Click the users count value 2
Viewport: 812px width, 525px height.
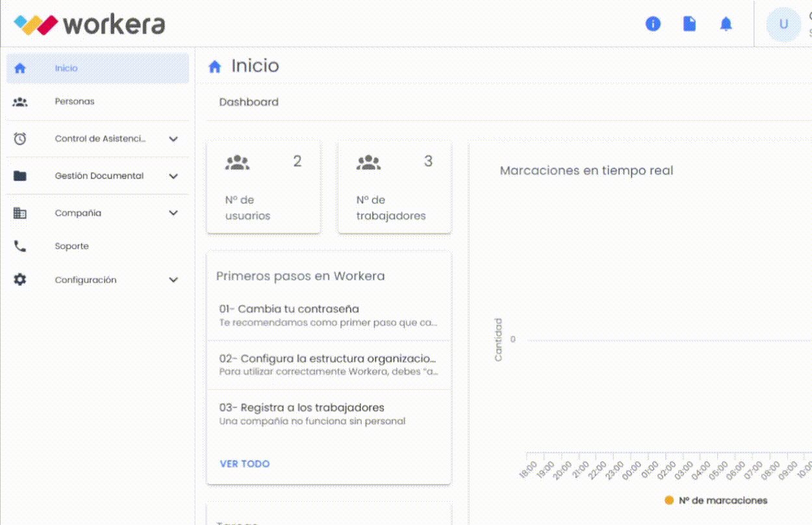pyautogui.click(x=298, y=162)
